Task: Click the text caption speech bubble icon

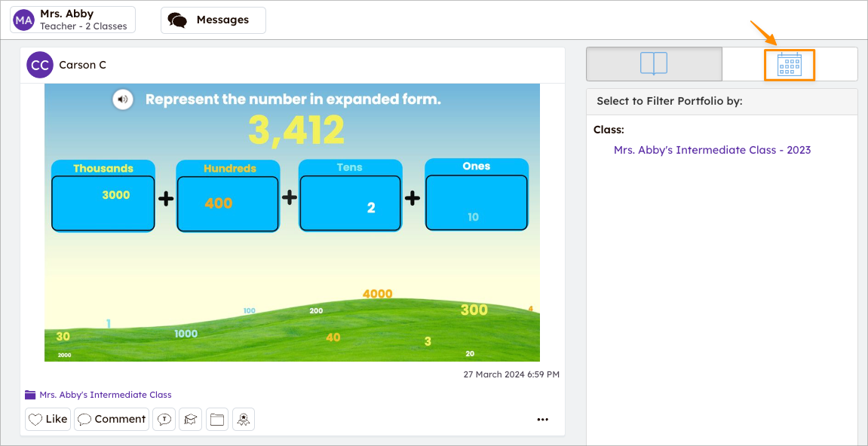Action: 164,420
